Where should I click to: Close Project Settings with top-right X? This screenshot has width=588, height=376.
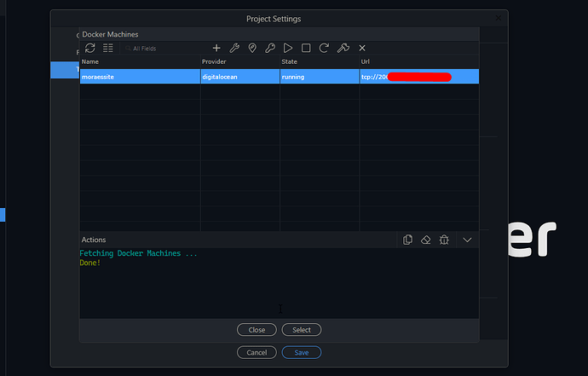pyautogui.click(x=499, y=18)
